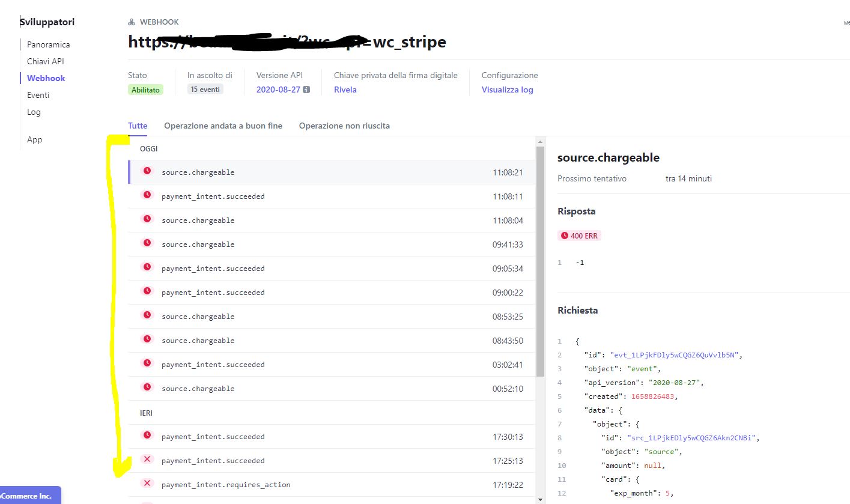Select the payment_intent.succeeded event at 03:02:41

[x=332, y=364]
